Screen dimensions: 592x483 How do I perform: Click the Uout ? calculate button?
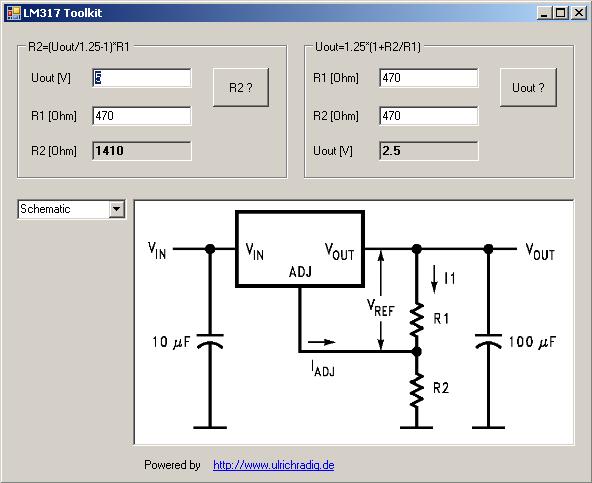[528, 87]
